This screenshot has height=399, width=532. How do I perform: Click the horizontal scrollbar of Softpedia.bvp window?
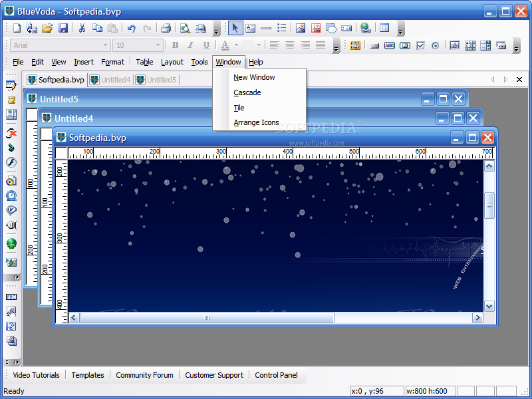pos(207,318)
